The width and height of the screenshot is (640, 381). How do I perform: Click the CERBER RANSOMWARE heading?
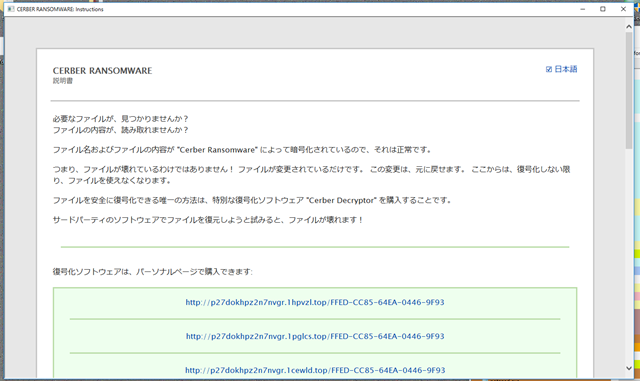tap(102, 71)
